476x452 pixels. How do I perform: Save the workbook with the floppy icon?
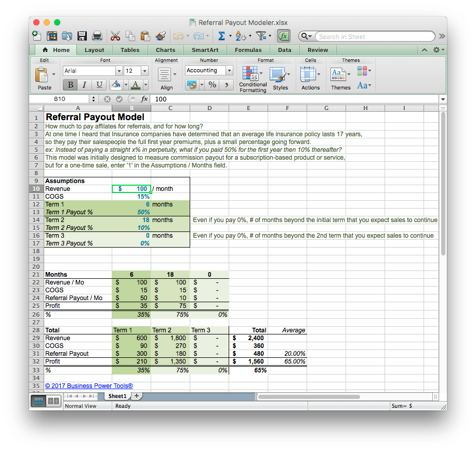(82, 36)
